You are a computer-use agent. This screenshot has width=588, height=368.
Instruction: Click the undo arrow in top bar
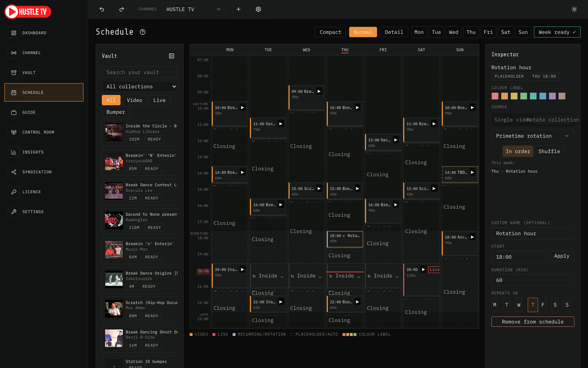coord(102,9)
